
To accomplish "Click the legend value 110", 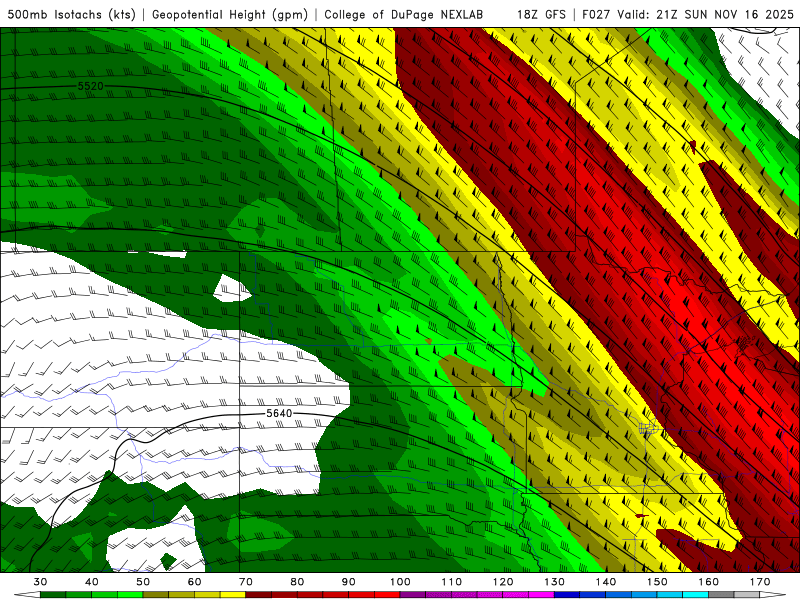I will pyautogui.click(x=452, y=582).
